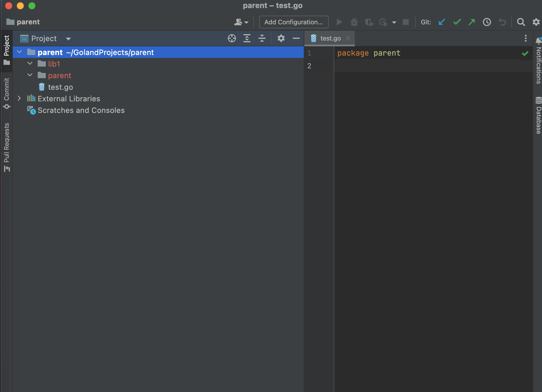This screenshot has width=542, height=392.
Task: Click 'package' keyword in editor
Action: (x=353, y=53)
